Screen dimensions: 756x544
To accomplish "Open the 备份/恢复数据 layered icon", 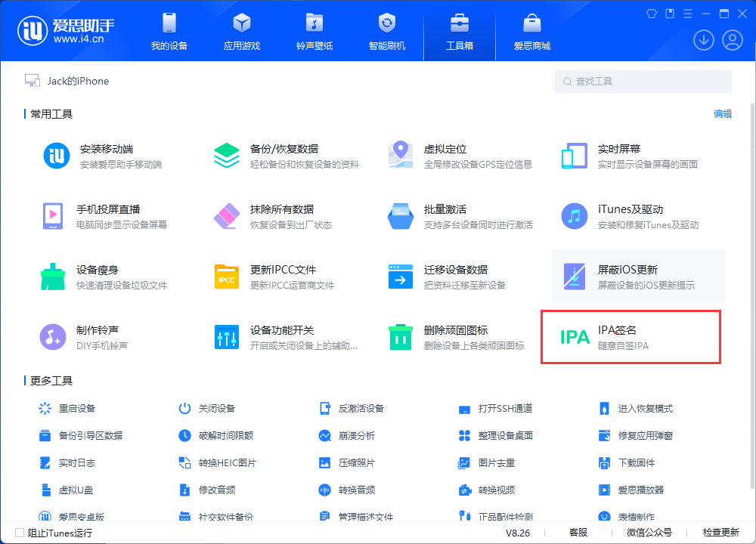I will coord(227,156).
